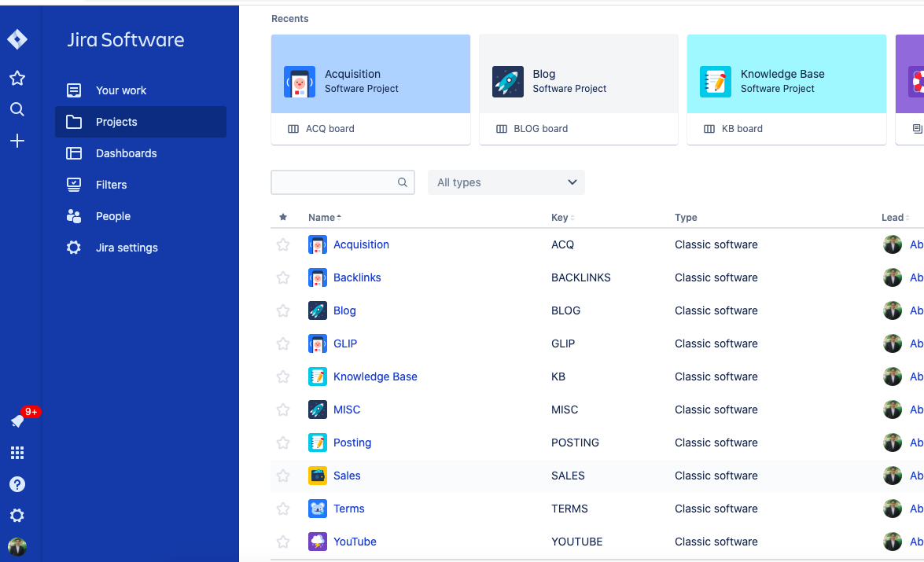The width and height of the screenshot is (924, 562).
Task: Open the YouTube project name link
Action: tap(355, 542)
